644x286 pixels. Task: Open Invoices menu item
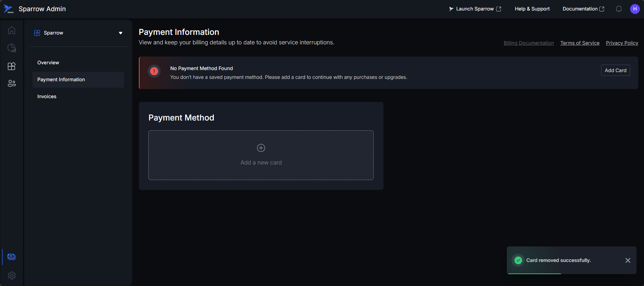(47, 96)
